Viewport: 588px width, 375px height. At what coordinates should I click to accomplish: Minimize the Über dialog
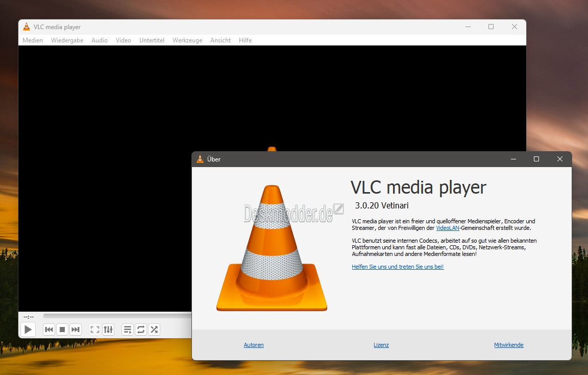click(x=513, y=159)
